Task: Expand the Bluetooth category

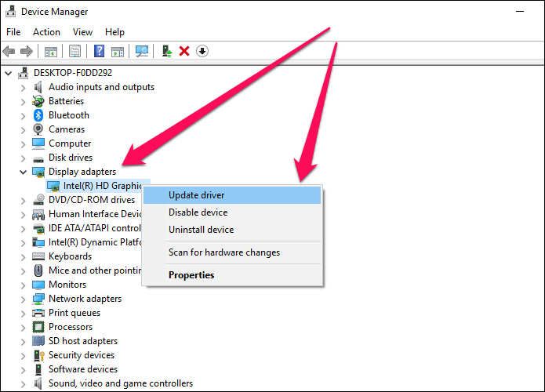Action: [x=23, y=115]
